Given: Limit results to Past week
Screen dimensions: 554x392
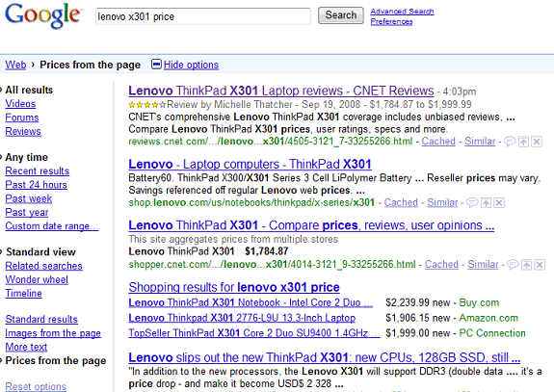Looking at the screenshot, I should pyautogui.click(x=29, y=198).
